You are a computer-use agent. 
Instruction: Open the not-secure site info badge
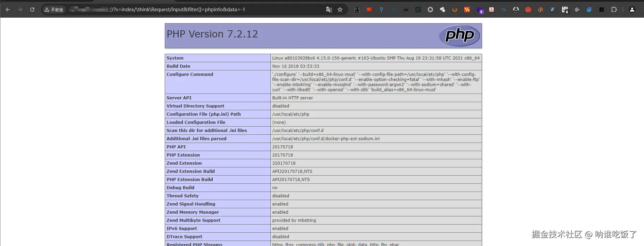[x=54, y=10]
